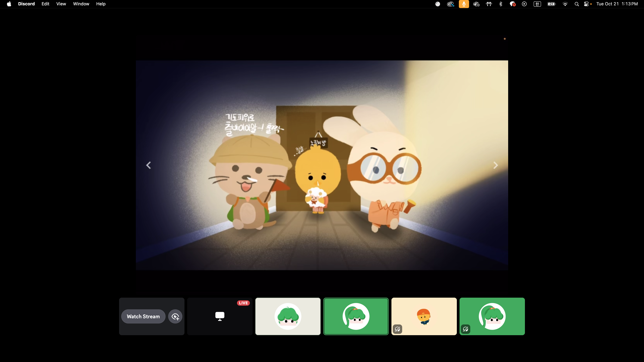
Task: Open the Teams status icon in the menu bar
Action: [x=476, y=4]
